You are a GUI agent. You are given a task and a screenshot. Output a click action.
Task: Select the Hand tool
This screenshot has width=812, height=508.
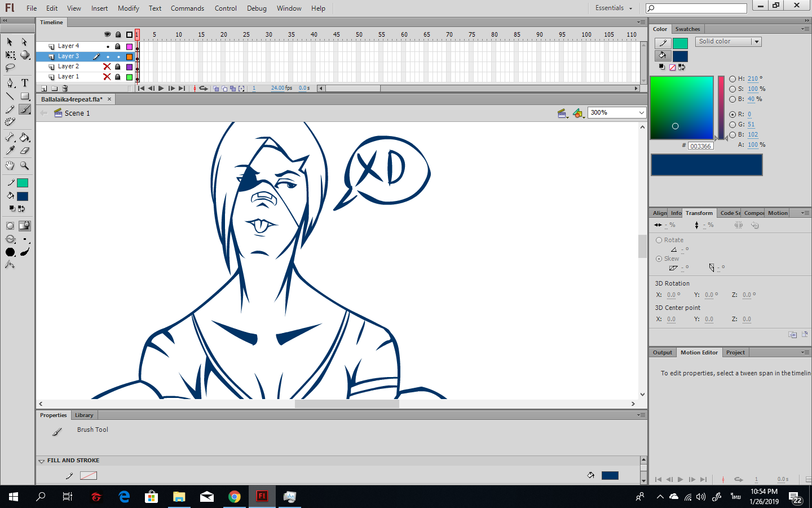[10, 165]
